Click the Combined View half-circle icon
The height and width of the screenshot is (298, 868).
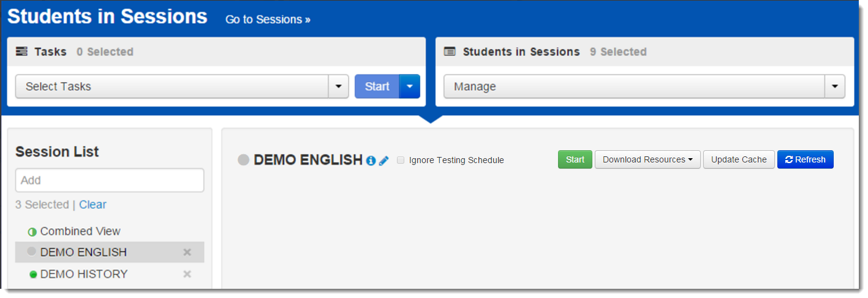[32, 232]
